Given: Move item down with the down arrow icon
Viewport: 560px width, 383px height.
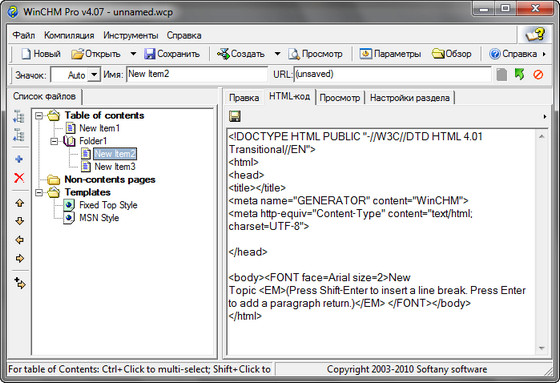Looking at the screenshot, I should [20, 221].
